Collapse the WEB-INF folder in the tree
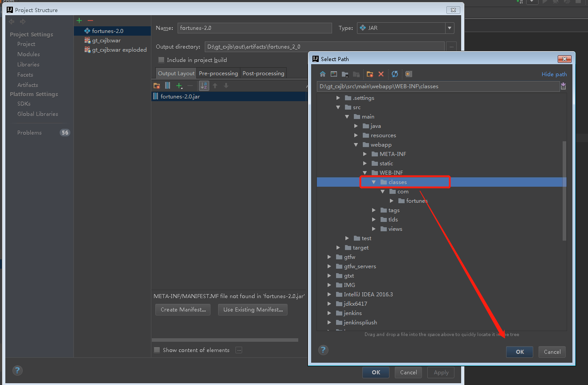The image size is (588, 385). 365,172
